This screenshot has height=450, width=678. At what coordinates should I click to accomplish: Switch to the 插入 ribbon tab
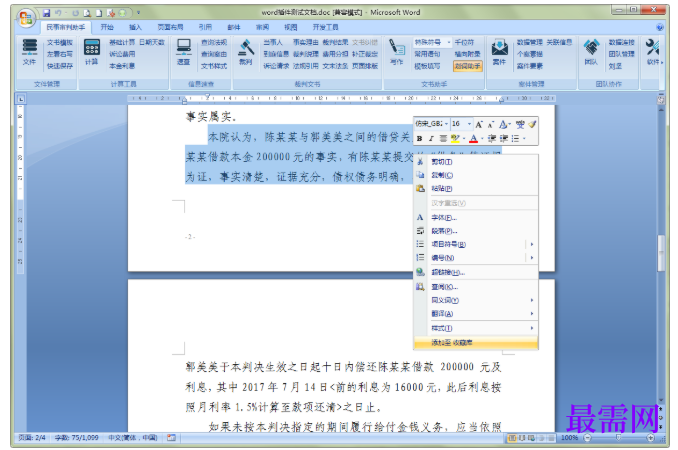click(135, 27)
